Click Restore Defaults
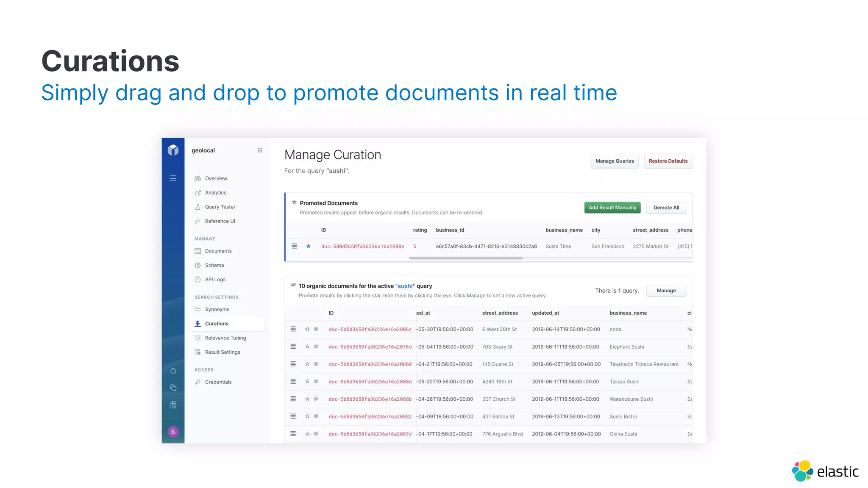868x488 pixels. [668, 161]
